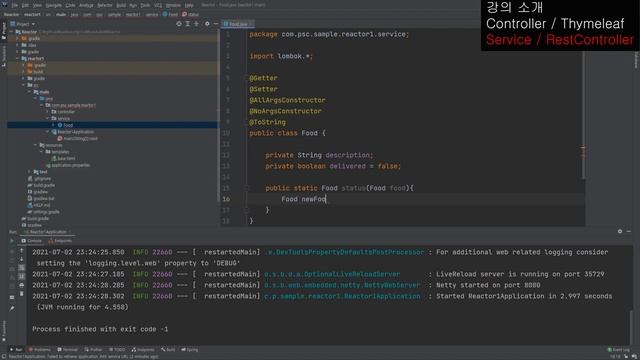Select settings.gradle file in project tree
Screen dimensions: 640x360
[43, 212]
